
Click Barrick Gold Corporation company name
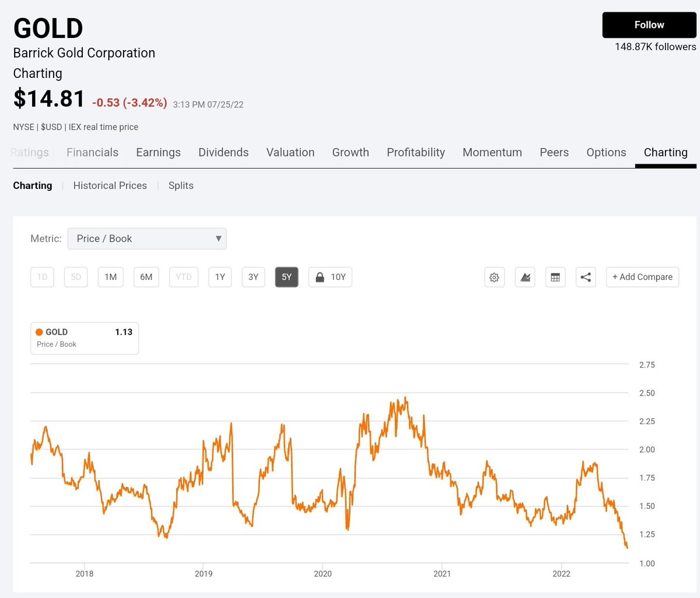pyautogui.click(x=84, y=53)
